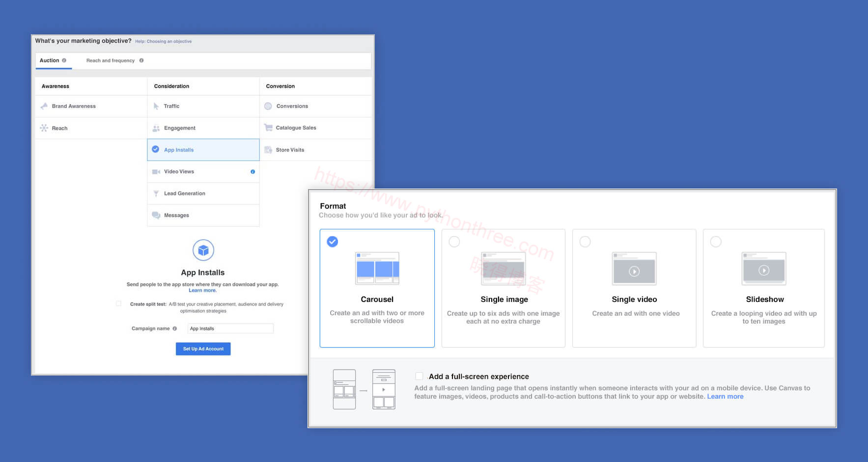Click the Carousel card title
This screenshot has width=868, height=462.
coord(377,299)
